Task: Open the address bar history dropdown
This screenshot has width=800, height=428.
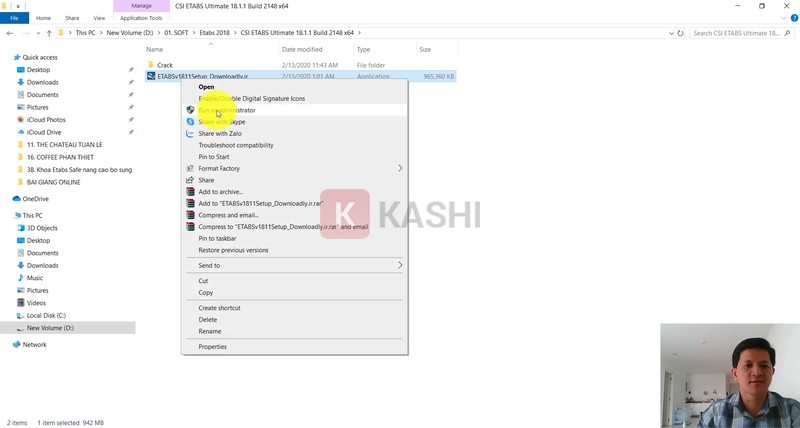Action: tap(669, 33)
